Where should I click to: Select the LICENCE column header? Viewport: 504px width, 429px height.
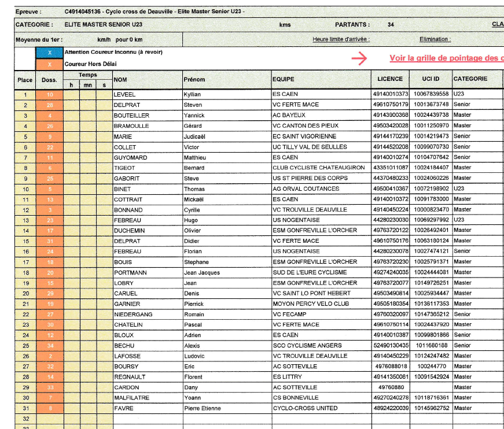pos(390,79)
